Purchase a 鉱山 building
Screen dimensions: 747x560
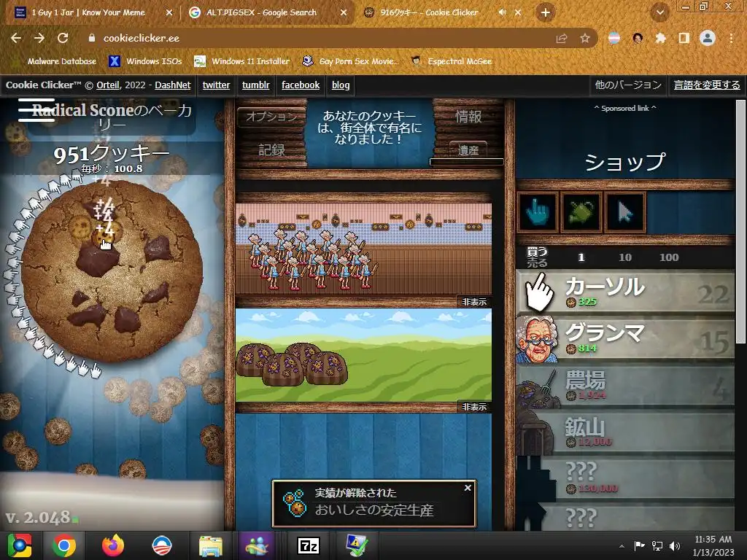coord(625,432)
